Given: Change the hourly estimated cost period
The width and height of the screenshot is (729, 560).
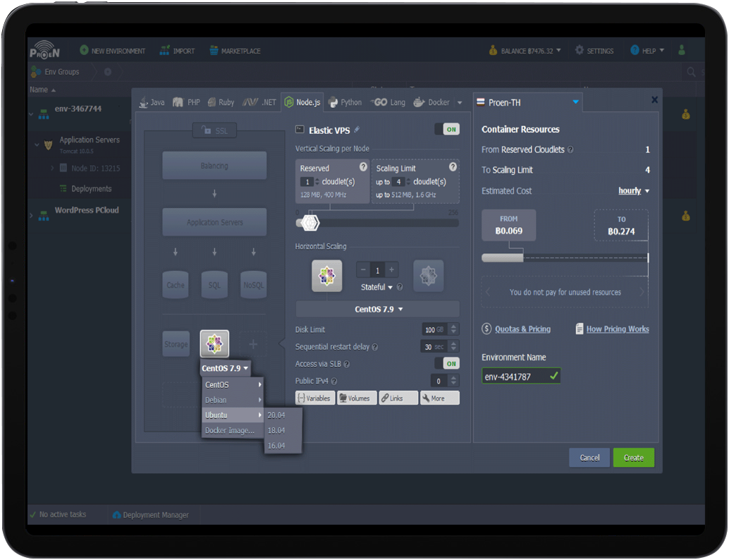Looking at the screenshot, I should click(634, 190).
